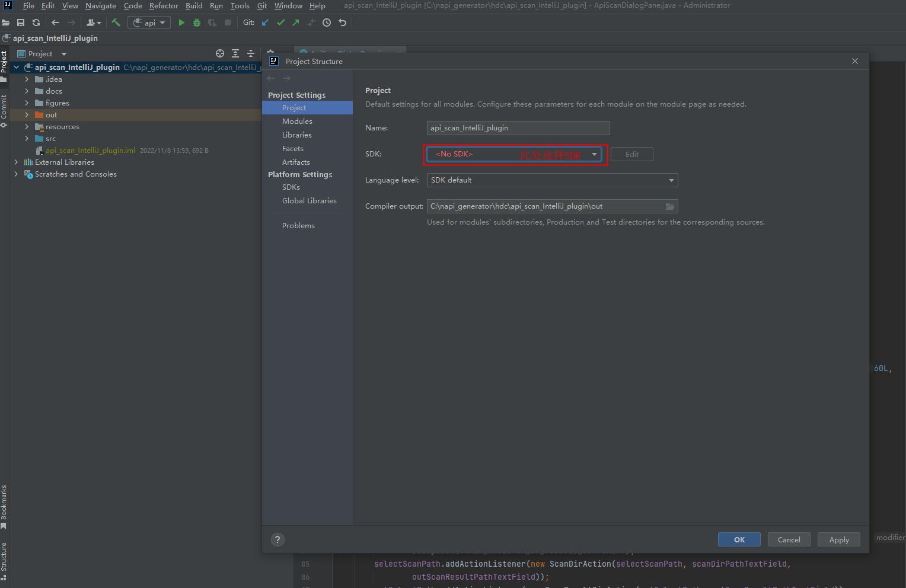
Task: Click Git Update Project arrow
Action: [x=265, y=23]
